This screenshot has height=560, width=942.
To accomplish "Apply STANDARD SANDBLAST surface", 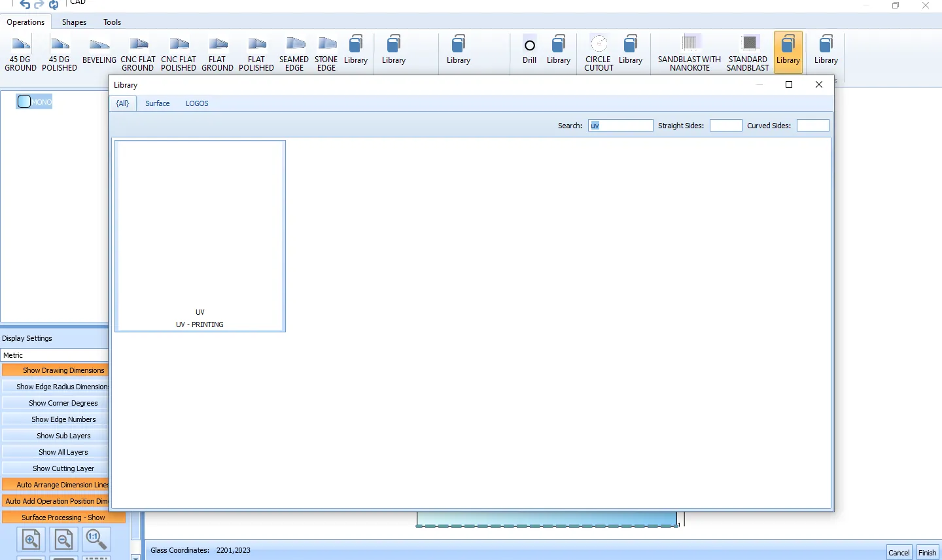I will (748, 54).
